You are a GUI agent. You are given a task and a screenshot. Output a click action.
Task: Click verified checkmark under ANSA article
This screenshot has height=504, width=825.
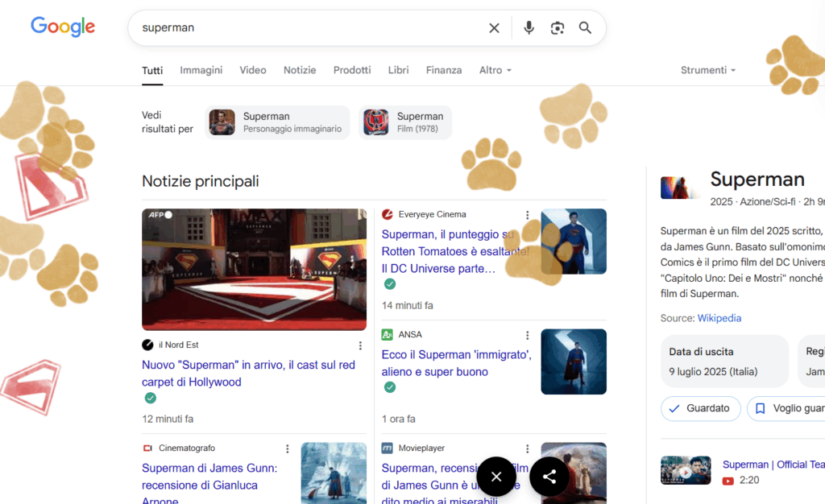(390, 387)
